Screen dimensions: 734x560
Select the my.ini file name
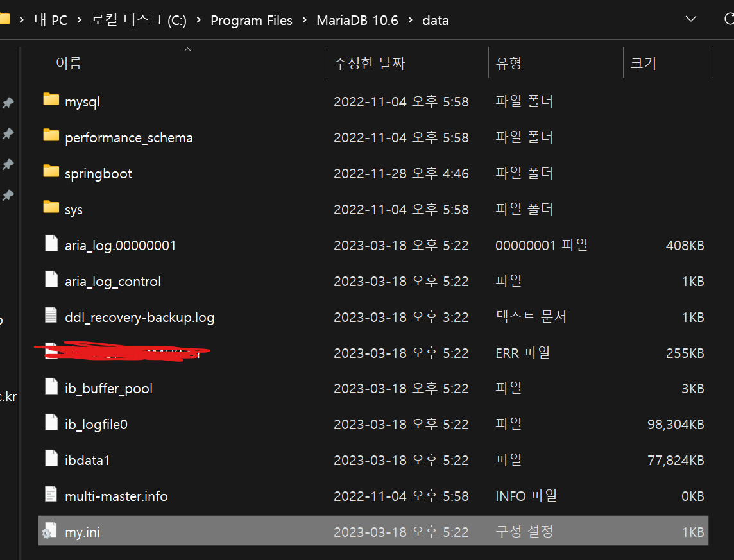(x=82, y=532)
